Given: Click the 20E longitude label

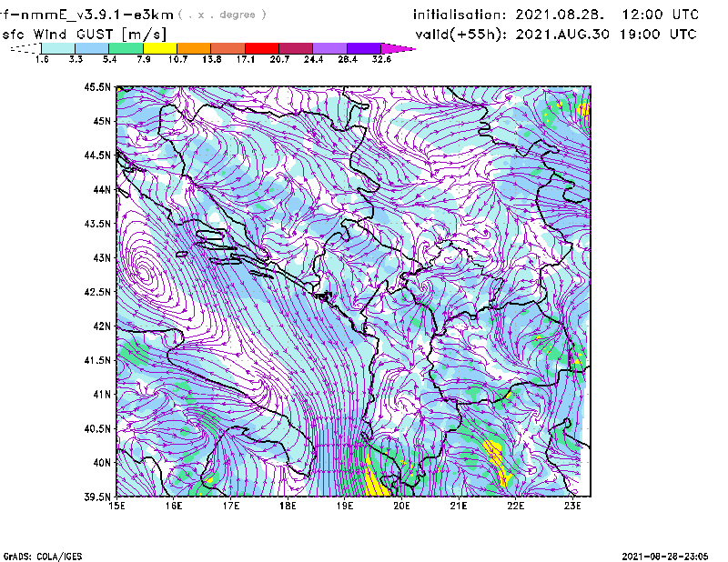Looking at the screenshot, I should click(x=401, y=506).
